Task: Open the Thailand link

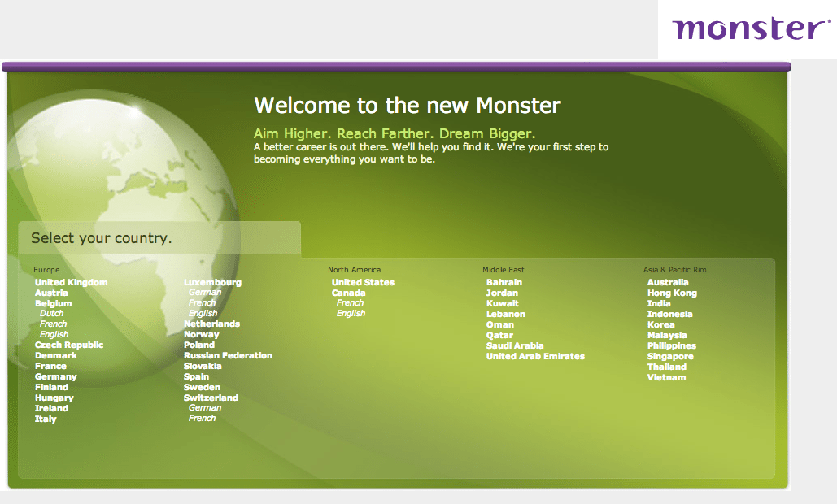Action: pos(667,367)
